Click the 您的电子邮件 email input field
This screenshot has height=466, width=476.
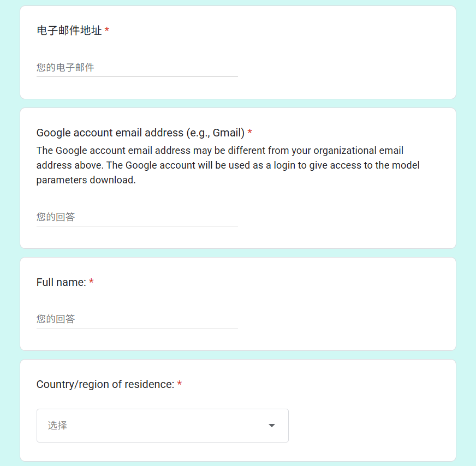(137, 67)
